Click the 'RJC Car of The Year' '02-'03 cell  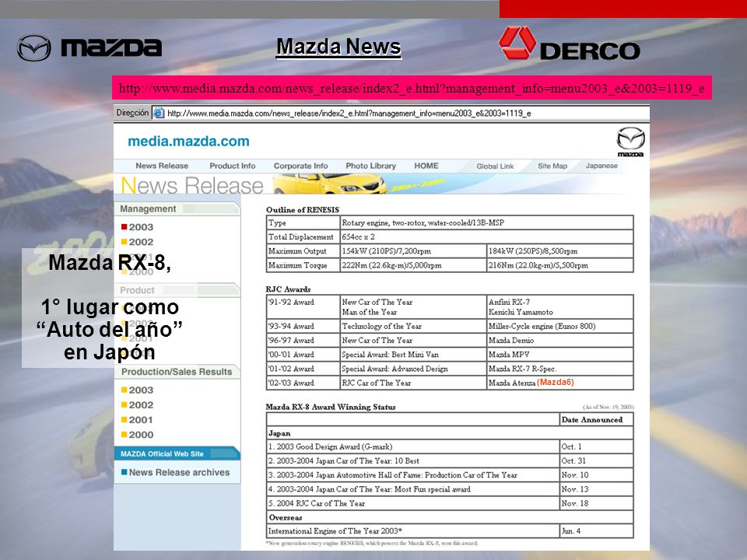(412, 383)
